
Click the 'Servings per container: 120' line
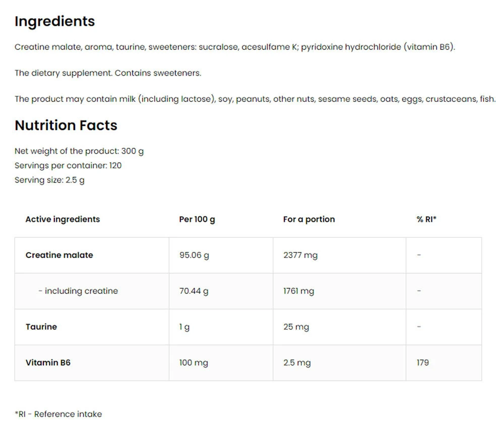tap(68, 165)
